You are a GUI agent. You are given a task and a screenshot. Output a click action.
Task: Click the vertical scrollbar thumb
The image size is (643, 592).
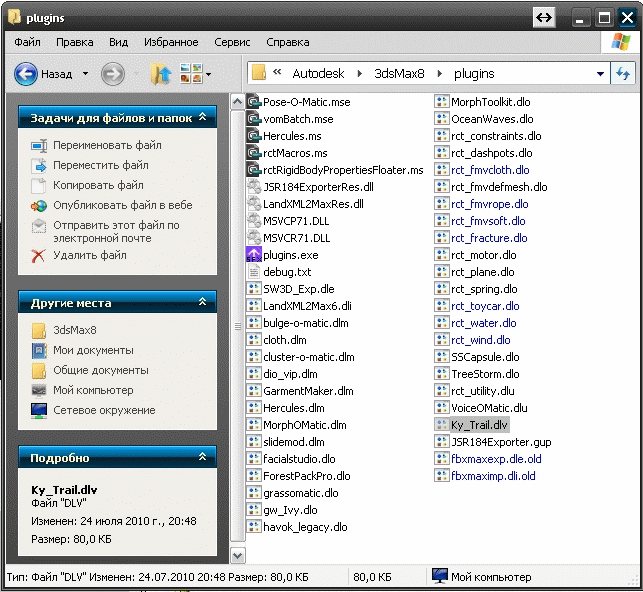click(237, 326)
